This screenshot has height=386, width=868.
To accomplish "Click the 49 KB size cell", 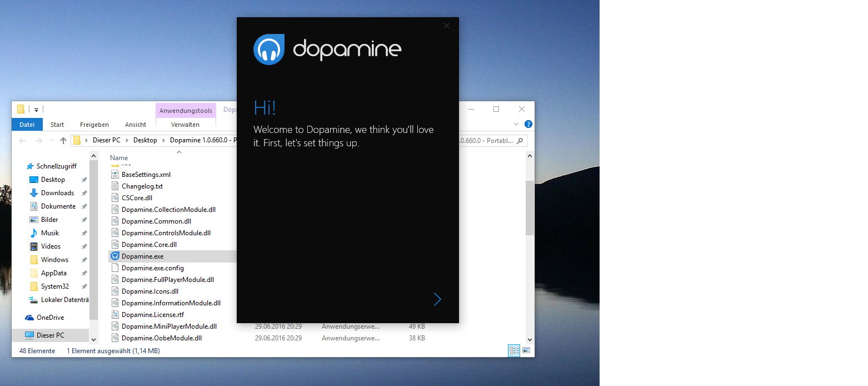I will [x=417, y=326].
